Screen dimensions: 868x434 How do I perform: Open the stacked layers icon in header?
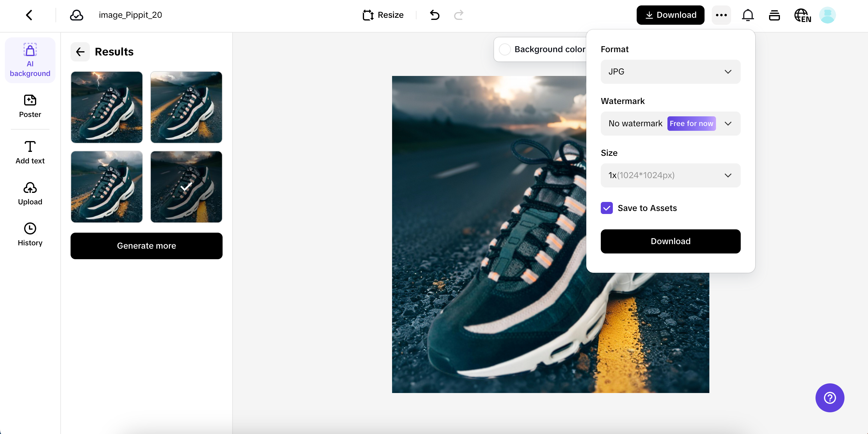pyautogui.click(x=774, y=15)
